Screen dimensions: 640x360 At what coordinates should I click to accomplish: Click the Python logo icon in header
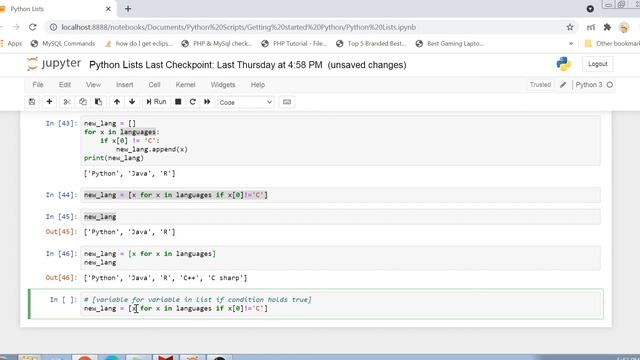click(564, 64)
